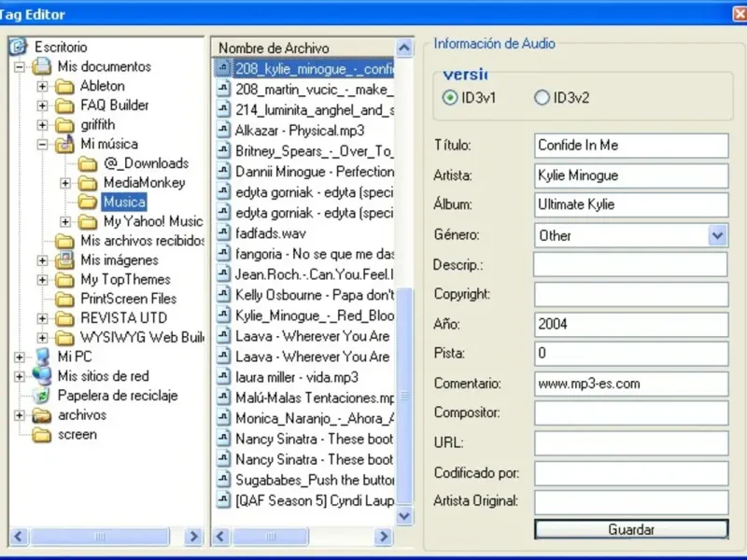
Task: Click the My Yahoo! Music folder icon
Action: [87, 221]
